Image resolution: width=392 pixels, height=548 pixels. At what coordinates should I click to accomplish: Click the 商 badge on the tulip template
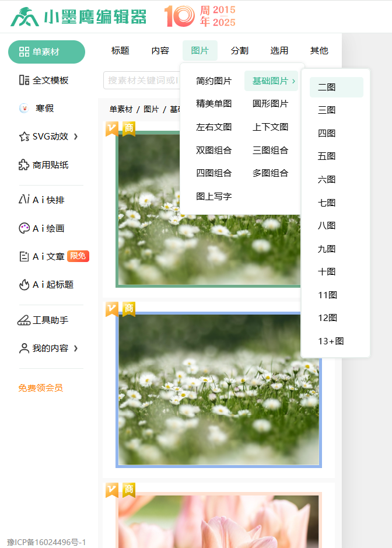click(129, 490)
